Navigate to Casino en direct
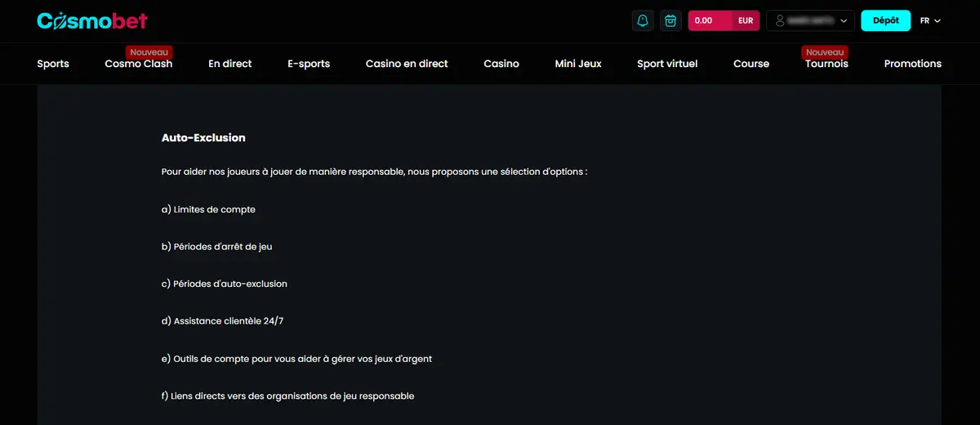The image size is (980, 425). (x=407, y=64)
